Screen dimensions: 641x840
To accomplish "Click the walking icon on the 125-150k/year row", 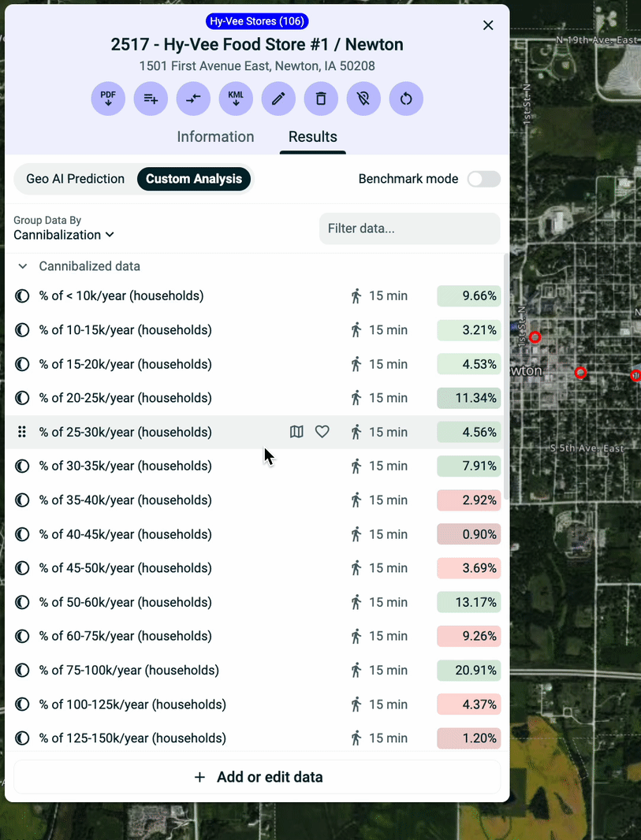I will pyautogui.click(x=356, y=738).
